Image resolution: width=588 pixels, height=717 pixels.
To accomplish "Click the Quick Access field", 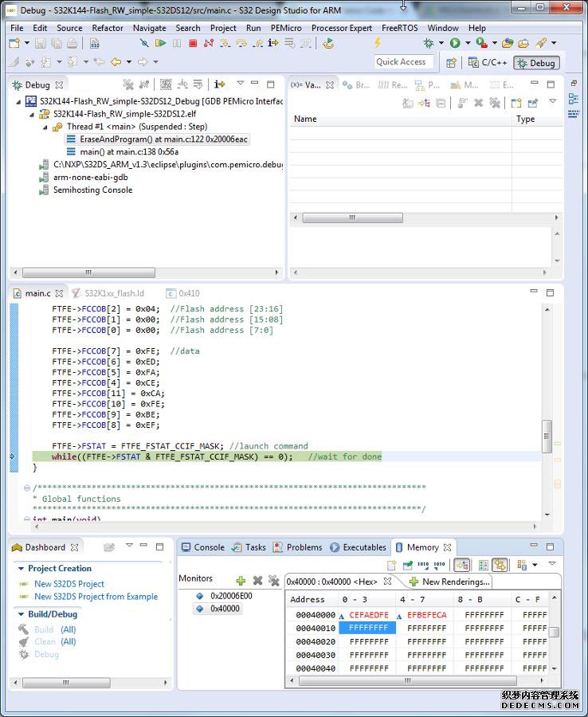I will click(x=403, y=61).
